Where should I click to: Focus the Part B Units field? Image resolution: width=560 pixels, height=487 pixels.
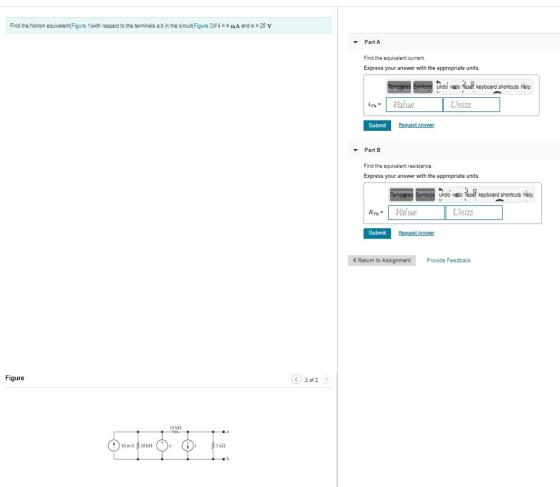click(x=474, y=212)
